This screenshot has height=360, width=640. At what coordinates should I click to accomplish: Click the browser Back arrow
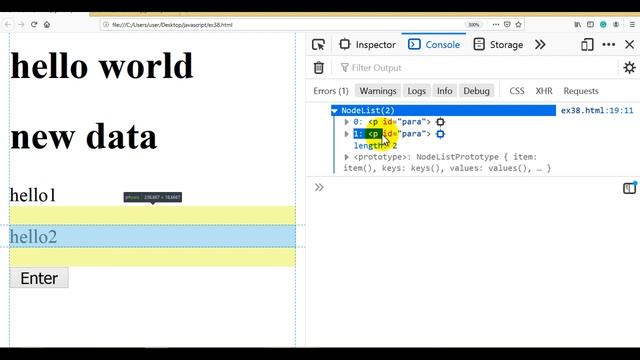8,24
